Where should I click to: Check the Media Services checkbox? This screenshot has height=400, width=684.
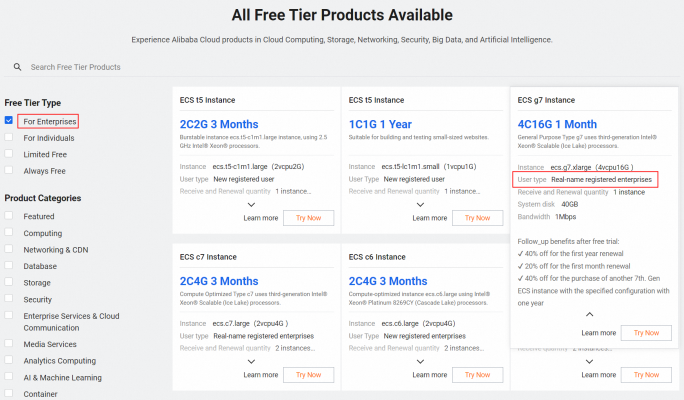(x=9, y=343)
